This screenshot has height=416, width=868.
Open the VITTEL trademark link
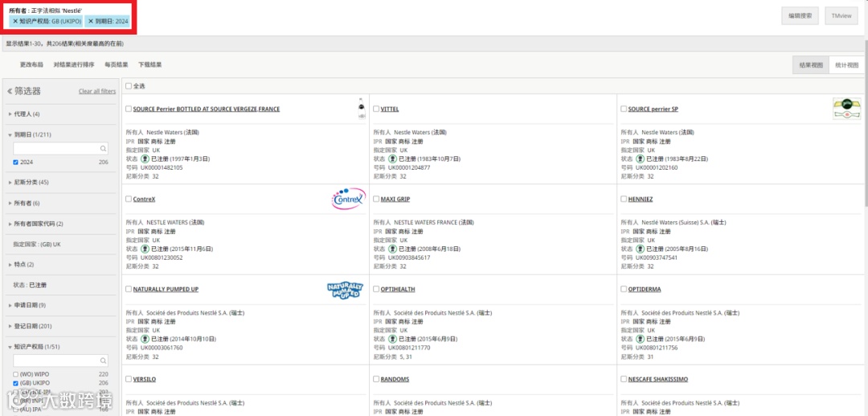tap(390, 109)
